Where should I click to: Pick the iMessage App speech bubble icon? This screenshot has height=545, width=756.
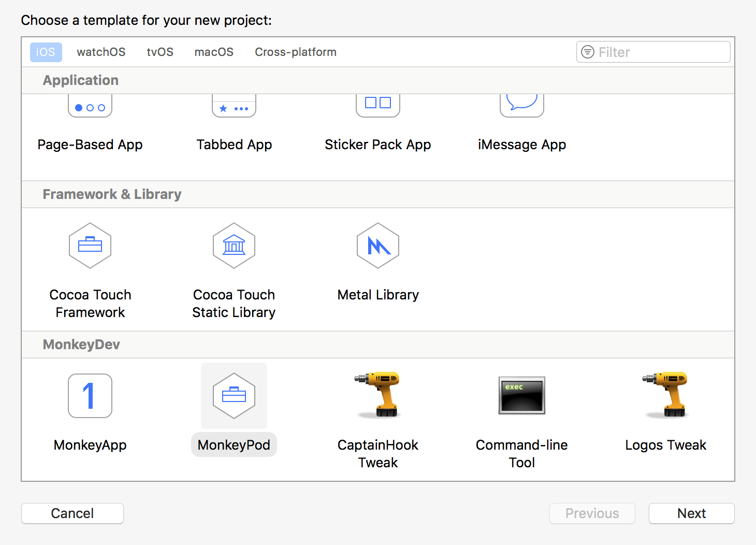point(522,106)
